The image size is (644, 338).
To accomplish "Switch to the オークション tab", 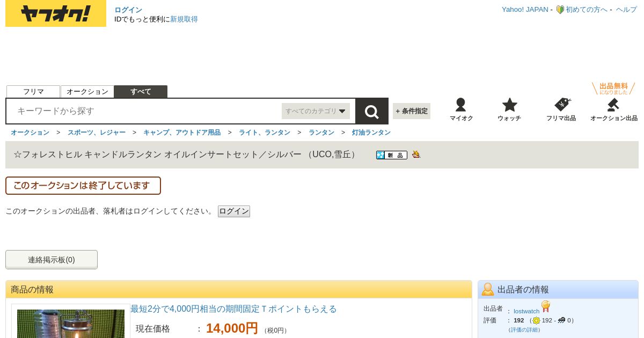I will point(87,92).
